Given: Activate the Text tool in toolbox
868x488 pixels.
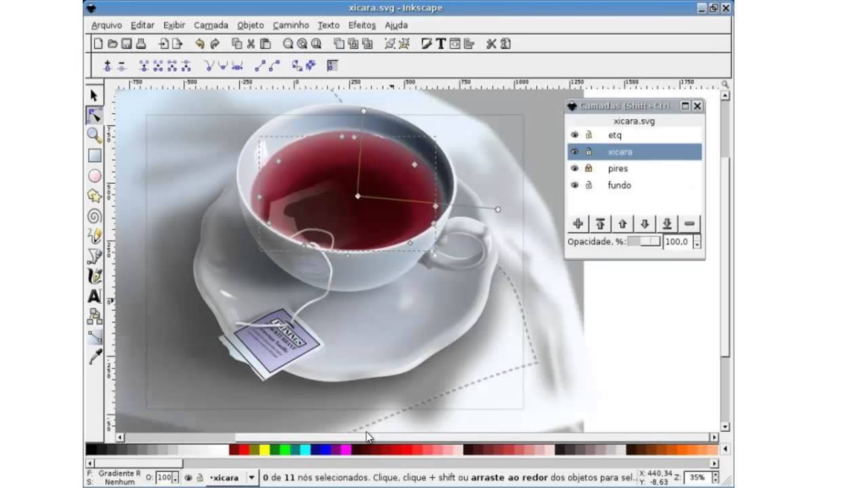Looking at the screenshot, I should (x=94, y=296).
